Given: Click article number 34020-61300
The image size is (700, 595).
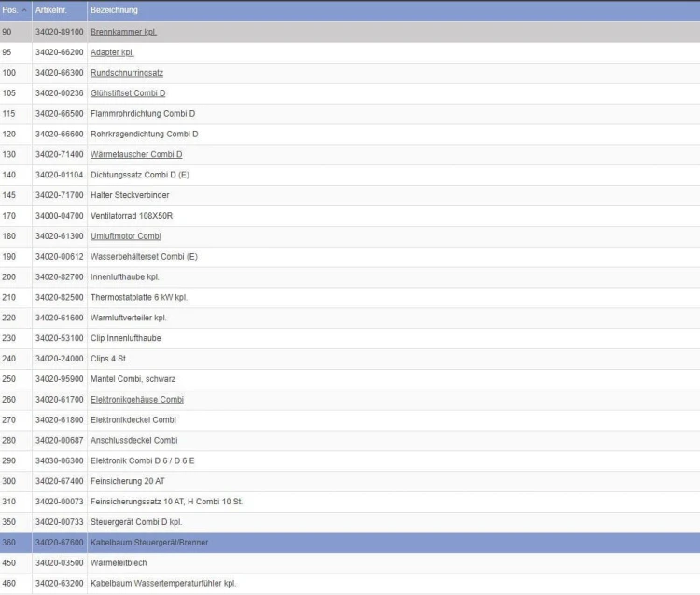Looking at the screenshot, I should point(60,236).
